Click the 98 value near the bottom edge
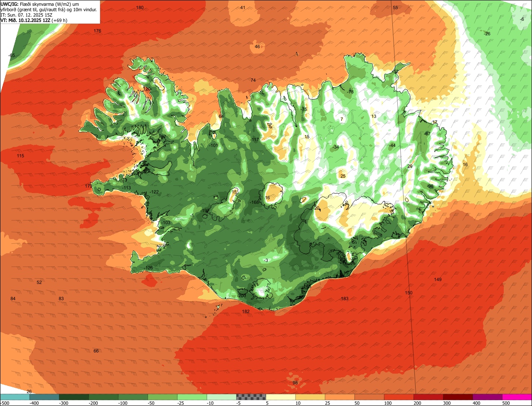This screenshot has width=532, height=406. (x=295, y=383)
